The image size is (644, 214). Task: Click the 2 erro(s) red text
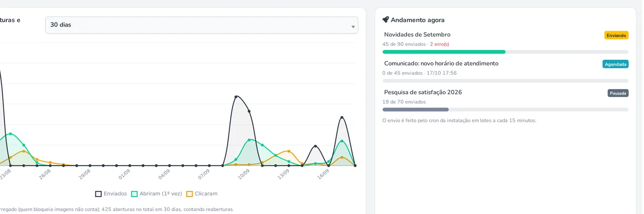[439, 45]
